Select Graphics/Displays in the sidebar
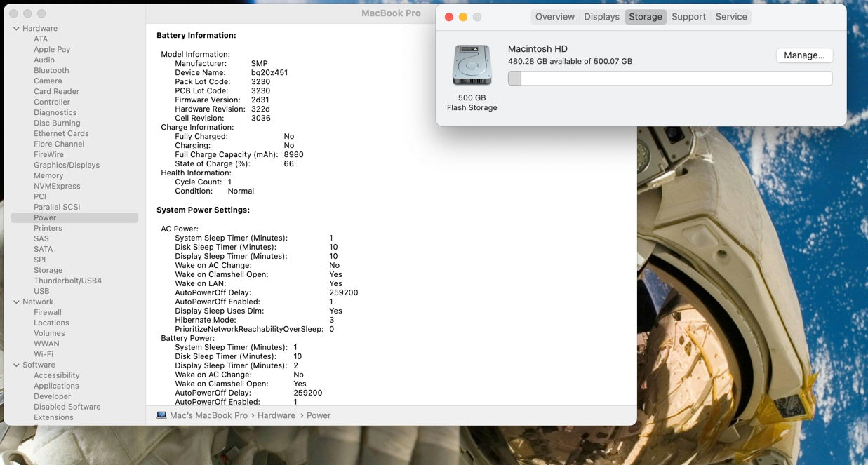The image size is (868, 465). [67, 166]
